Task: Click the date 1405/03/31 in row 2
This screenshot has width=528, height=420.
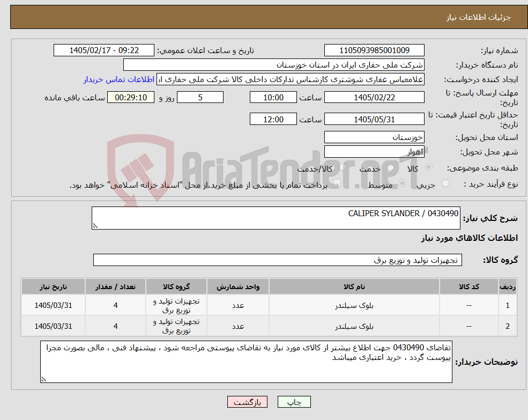Action: (53, 326)
